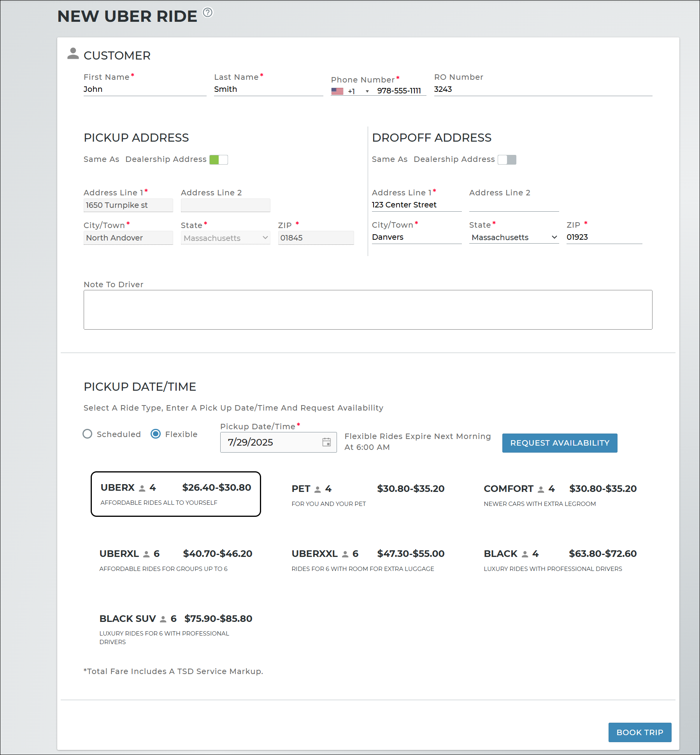Choose the Black luxury ride option
This screenshot has width=700, height=755.
560,560
